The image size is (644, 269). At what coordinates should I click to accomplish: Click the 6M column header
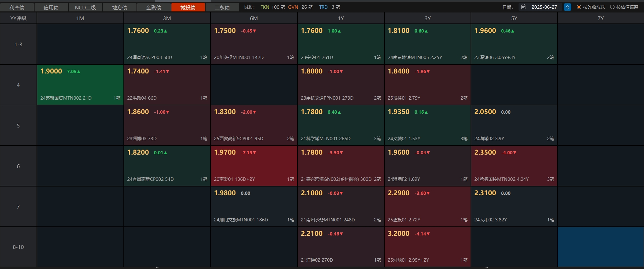point(254,18)
